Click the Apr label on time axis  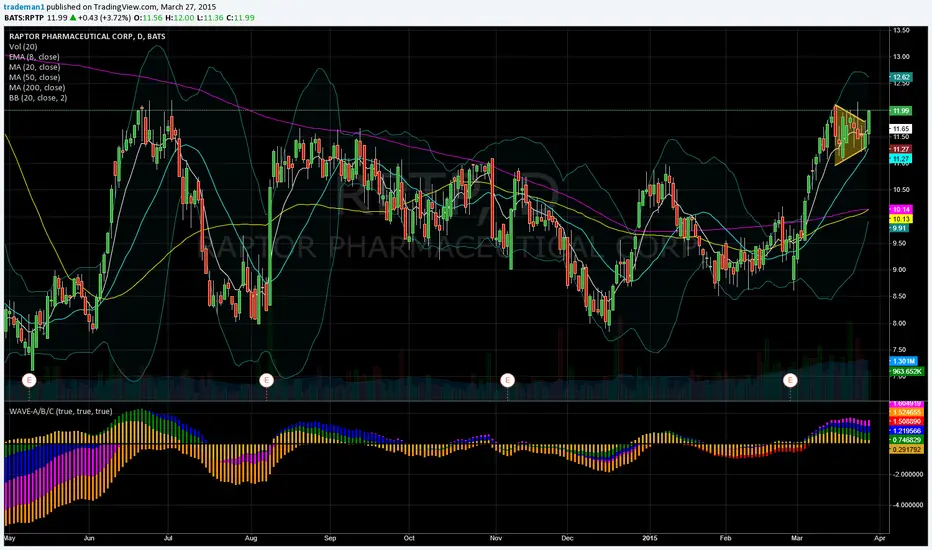[880, 538]
